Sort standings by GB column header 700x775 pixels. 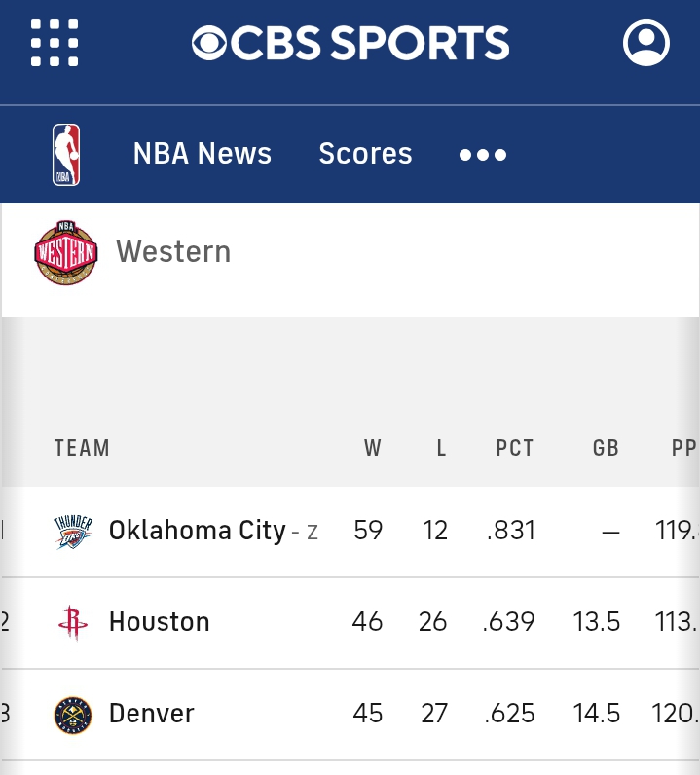click(606, 448)
